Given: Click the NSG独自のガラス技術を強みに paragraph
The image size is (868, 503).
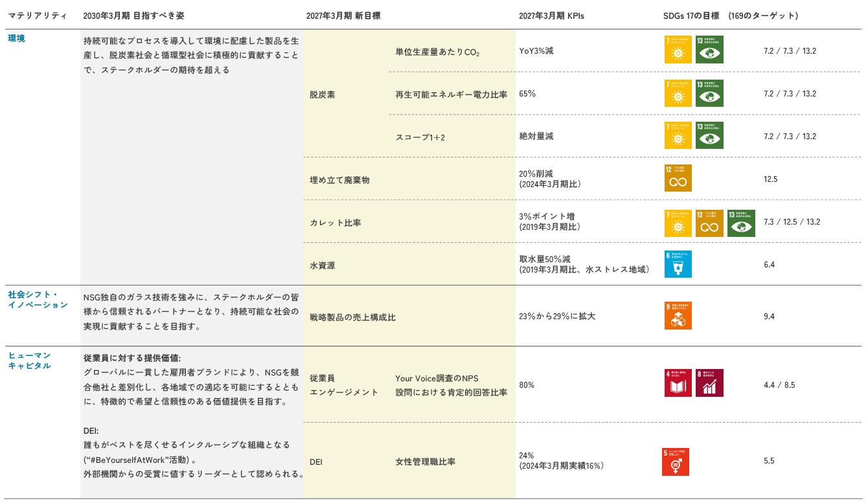Looking at the screenshot, I should 191,312.
